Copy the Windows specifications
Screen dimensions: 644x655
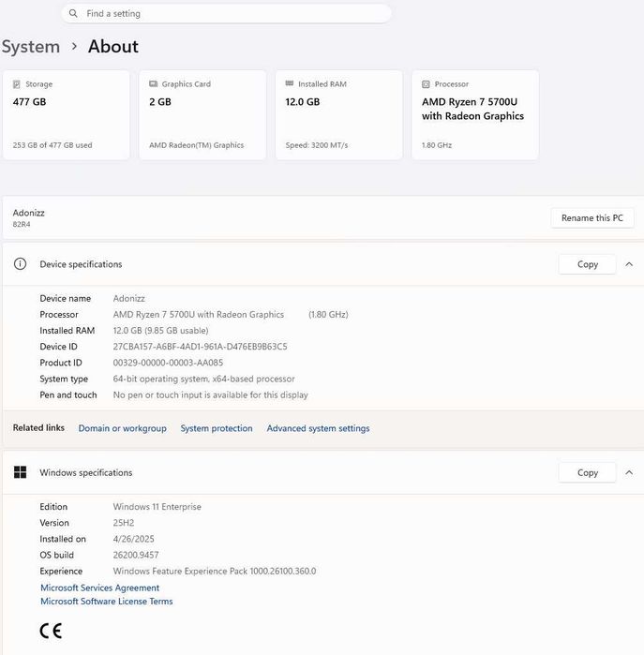[x=587, y=473]
